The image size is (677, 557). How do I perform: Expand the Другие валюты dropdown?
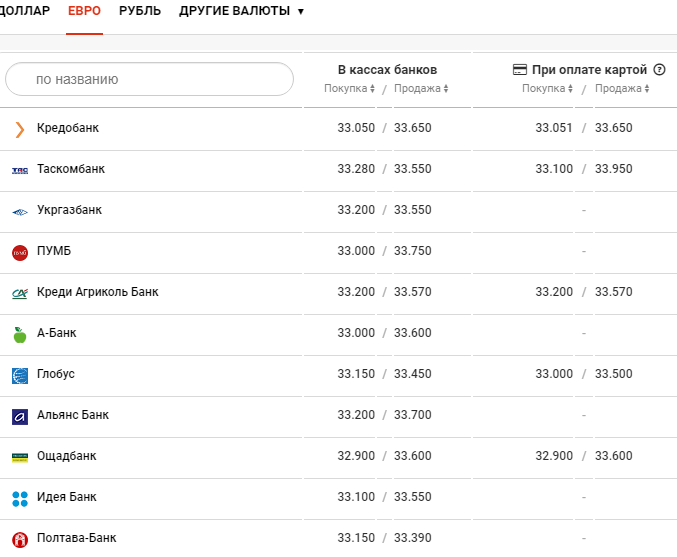tap(241, 11)
